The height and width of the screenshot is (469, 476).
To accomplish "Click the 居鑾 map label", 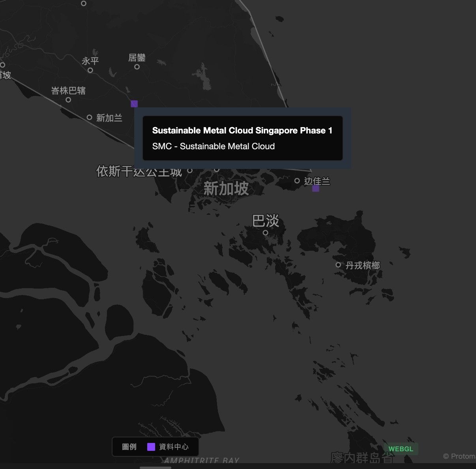I will click(137, 58).
